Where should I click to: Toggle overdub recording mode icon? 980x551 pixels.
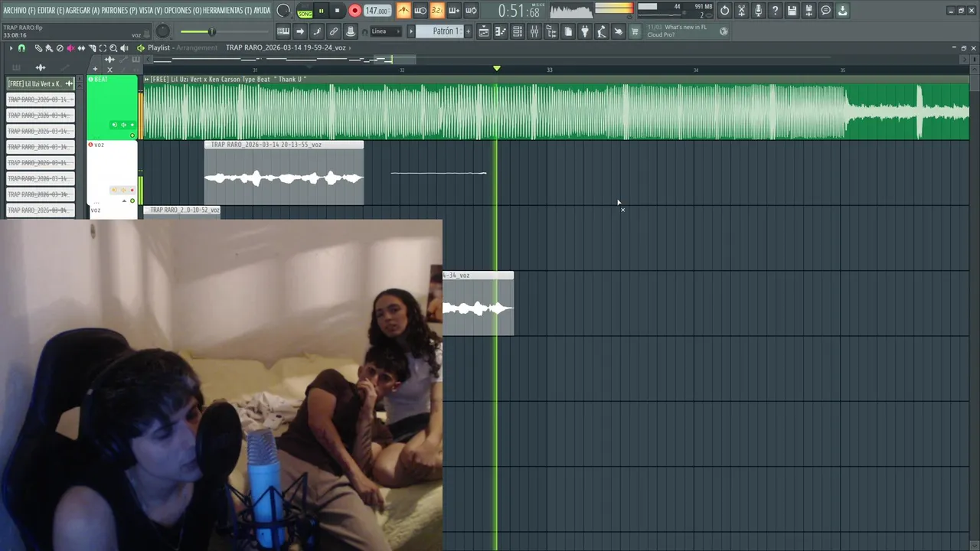click(x=454, y=11)
